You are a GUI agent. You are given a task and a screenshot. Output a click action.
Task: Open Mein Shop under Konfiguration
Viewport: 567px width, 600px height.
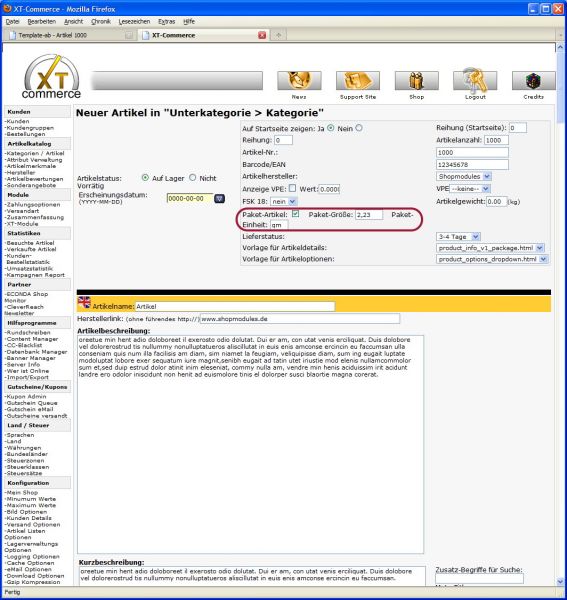click(21, 492)
